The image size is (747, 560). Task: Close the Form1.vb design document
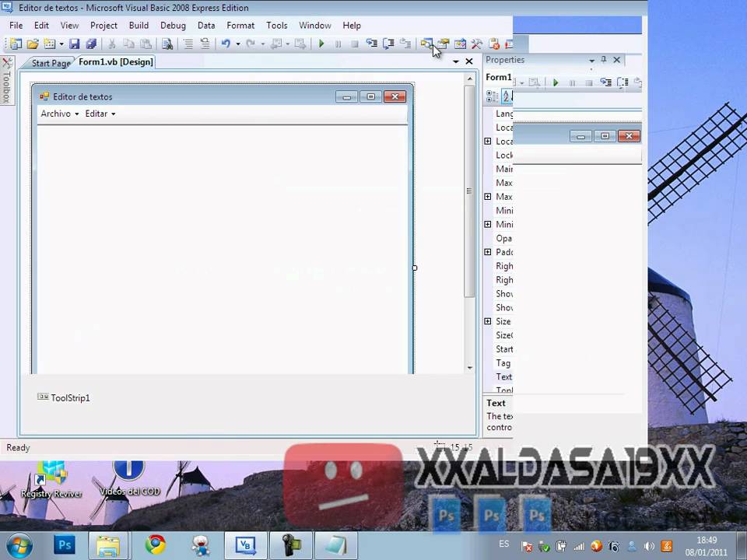[469, 61]
